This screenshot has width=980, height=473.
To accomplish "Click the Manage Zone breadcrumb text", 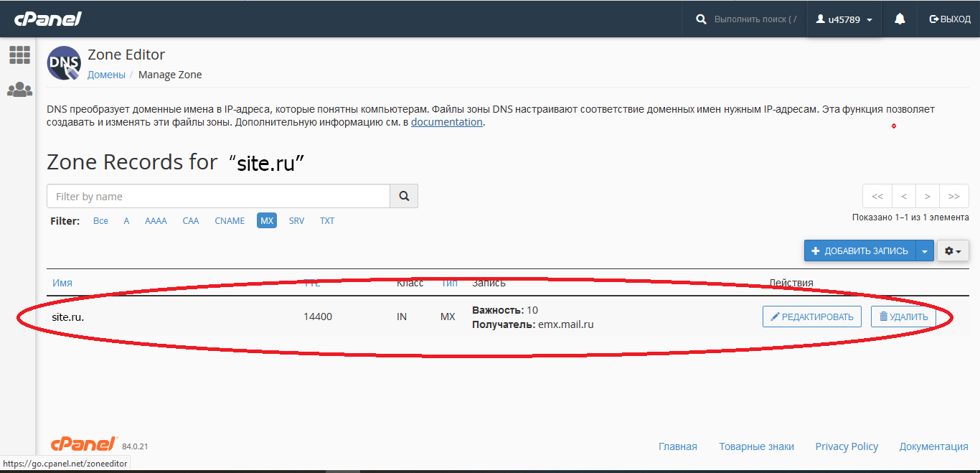I will click(x=170, y=75).
